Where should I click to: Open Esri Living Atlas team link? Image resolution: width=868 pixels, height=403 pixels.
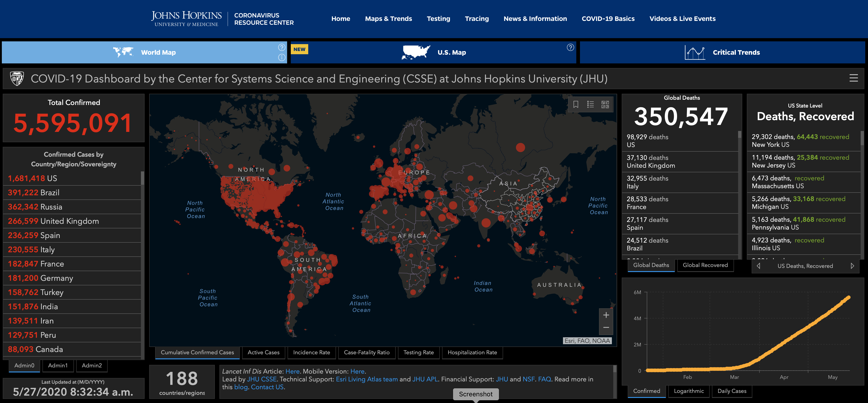tap(367, 379)
